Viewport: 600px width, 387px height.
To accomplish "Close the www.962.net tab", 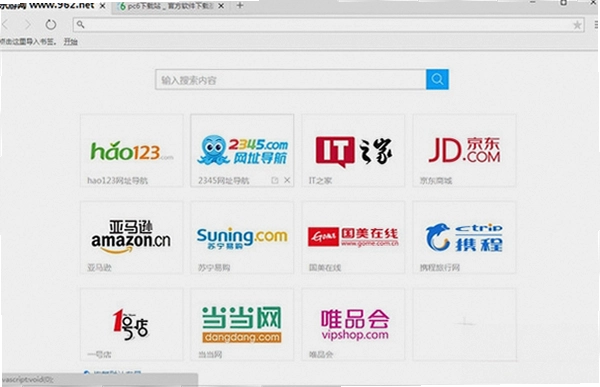I will 103,6.
